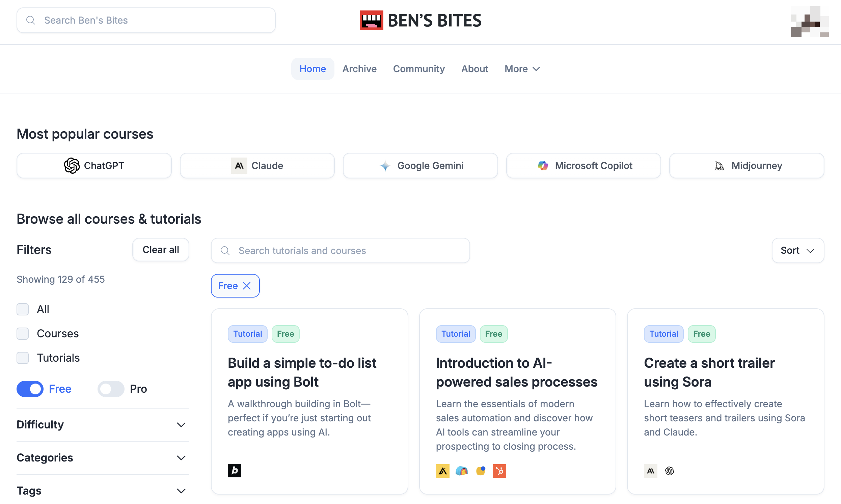Screen dimensions: 841x504
Task: Click Tutorial tag on Sora trailer card
Action: [663, 334]
